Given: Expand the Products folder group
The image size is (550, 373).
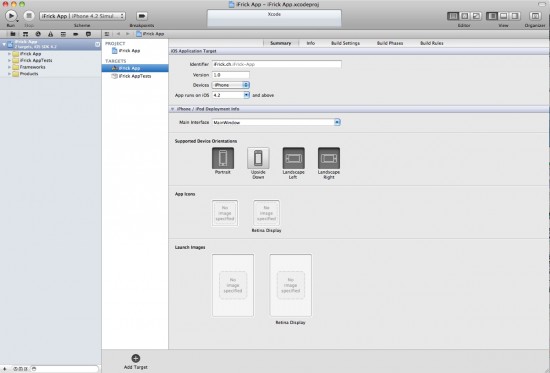Looking at the screenshot, I should 9,74.
